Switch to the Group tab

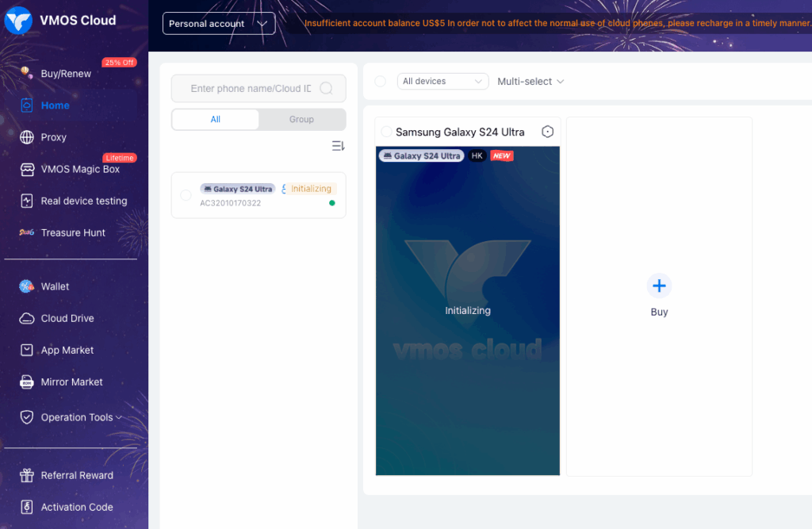click(x=302, y=119)
